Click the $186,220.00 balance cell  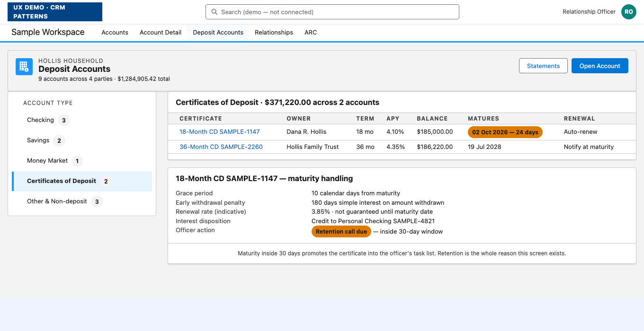[x=435, y=147]
